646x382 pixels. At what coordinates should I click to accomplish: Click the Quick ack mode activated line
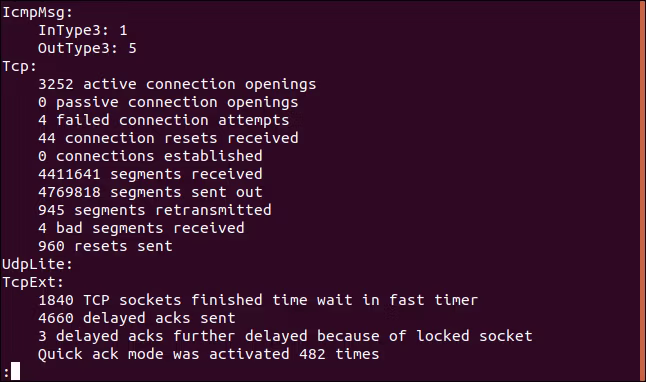[x=208, y=354]
